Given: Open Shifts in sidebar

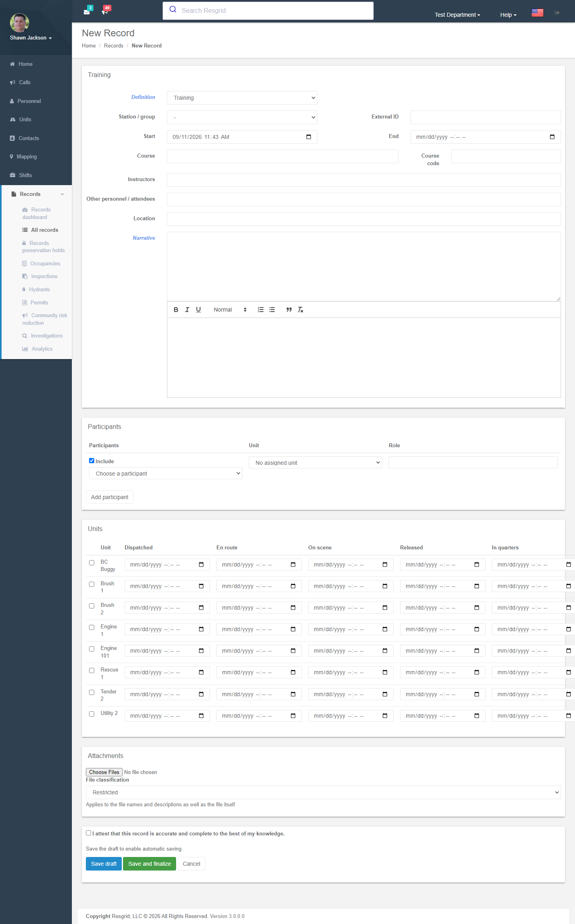Looking at the screenshot, I should [x=36, y=175].
